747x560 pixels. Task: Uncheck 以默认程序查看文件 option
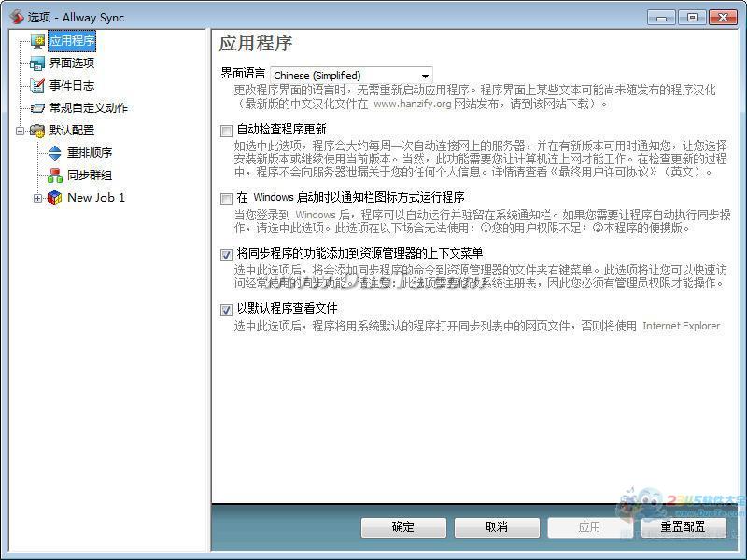(226, 310)
